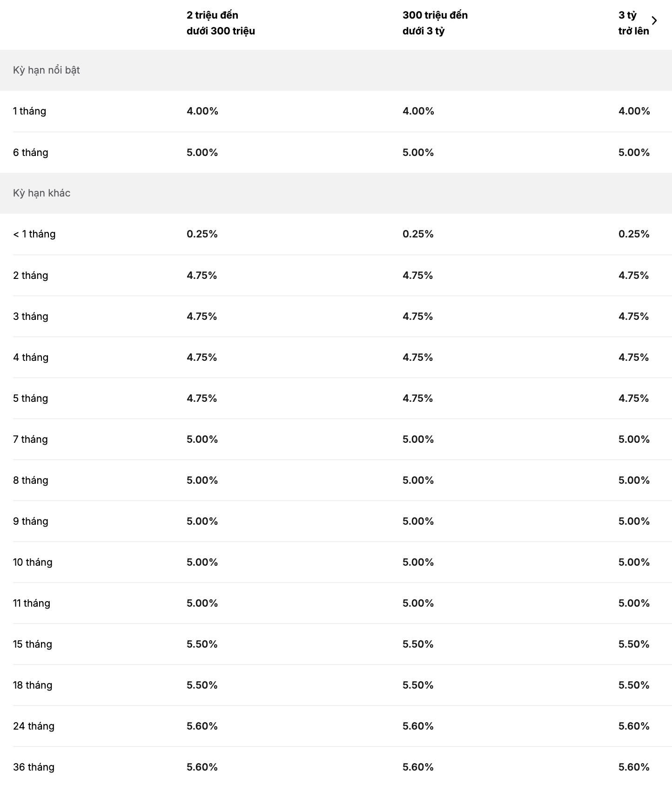Select the "300 triệu đến dưới 3 tỷ" column header
672x785 pixels.
(435, 23)
